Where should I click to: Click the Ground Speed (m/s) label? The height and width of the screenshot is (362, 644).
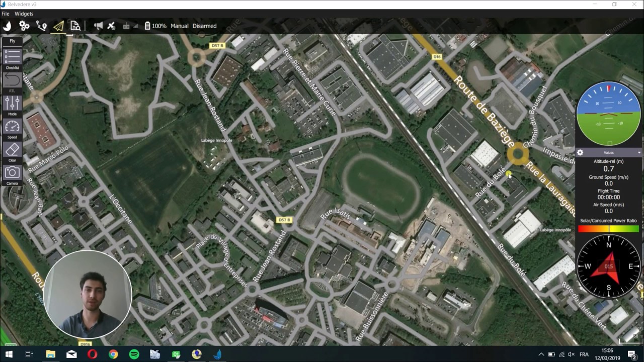[608, 177]
